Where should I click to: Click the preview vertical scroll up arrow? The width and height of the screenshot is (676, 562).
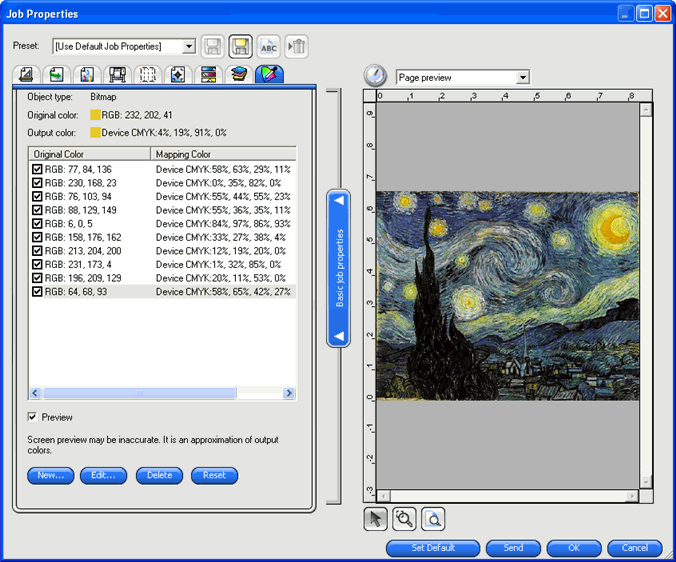click(645, 110)
